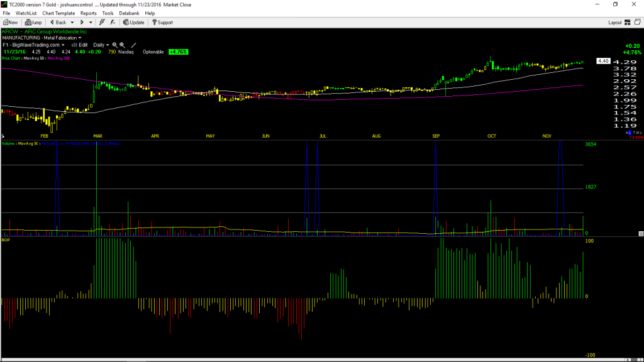The height and width of the screenshot is (362, 644).
Task: Click the Jump binoculars button
Action: point(33,23)
